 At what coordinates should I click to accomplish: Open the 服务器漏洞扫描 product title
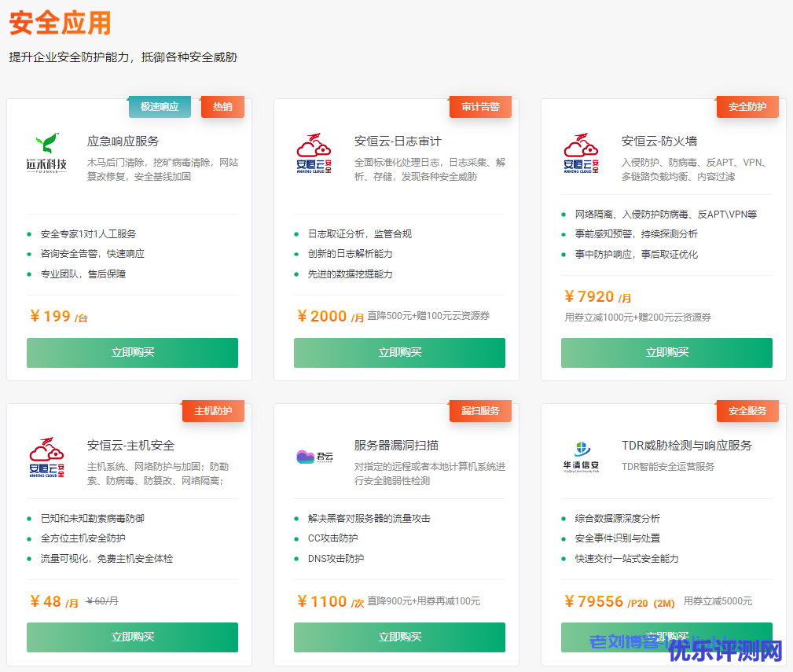[396, 446]
